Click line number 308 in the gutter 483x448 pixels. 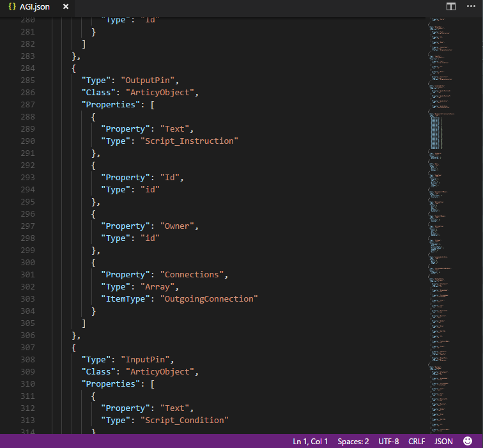(x=27, y=360)
